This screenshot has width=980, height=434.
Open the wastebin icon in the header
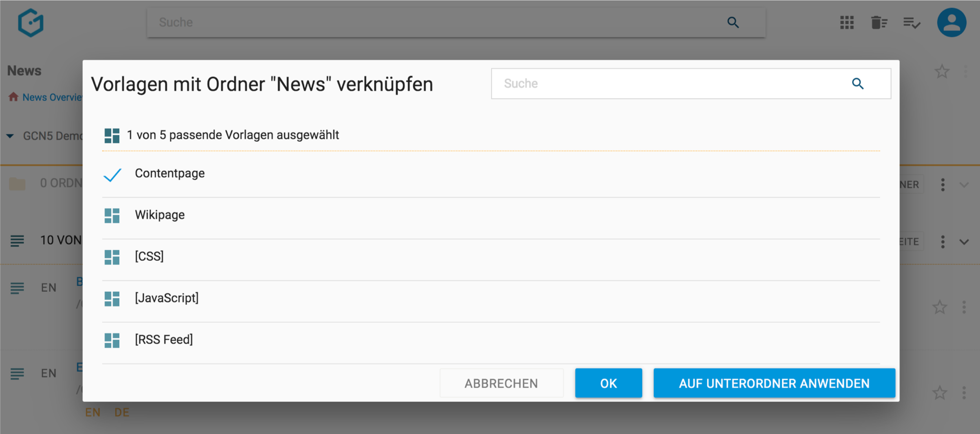pos(879,23)
